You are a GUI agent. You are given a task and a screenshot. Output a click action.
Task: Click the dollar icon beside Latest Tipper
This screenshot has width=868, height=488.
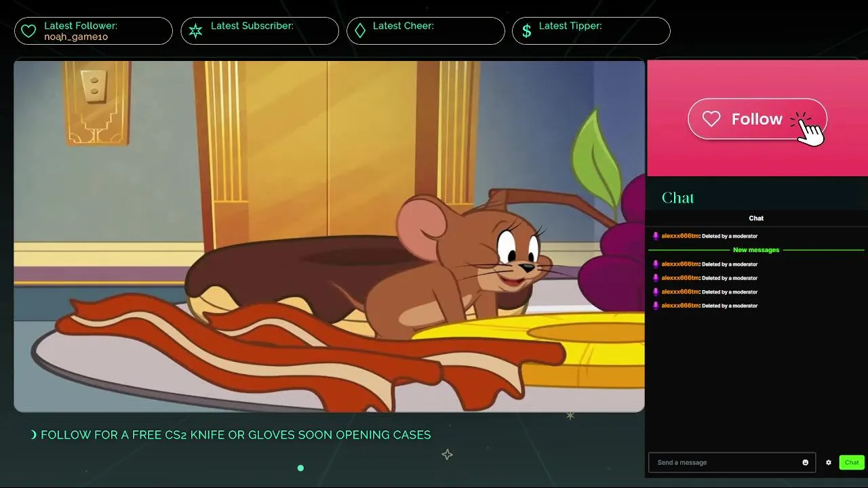pos(527,31)
